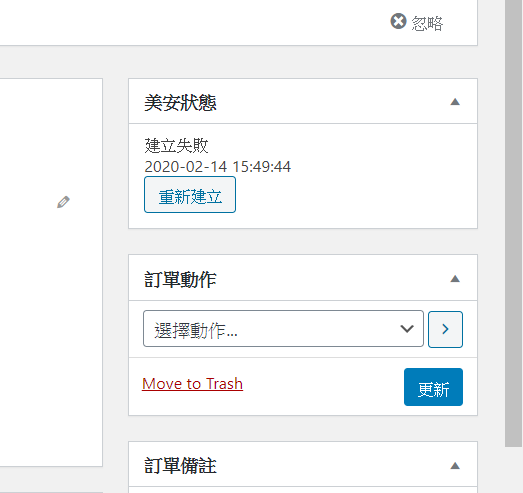
Task: Collapse the 訂單動作 panel via triangle
Action: tap(455, 279)
